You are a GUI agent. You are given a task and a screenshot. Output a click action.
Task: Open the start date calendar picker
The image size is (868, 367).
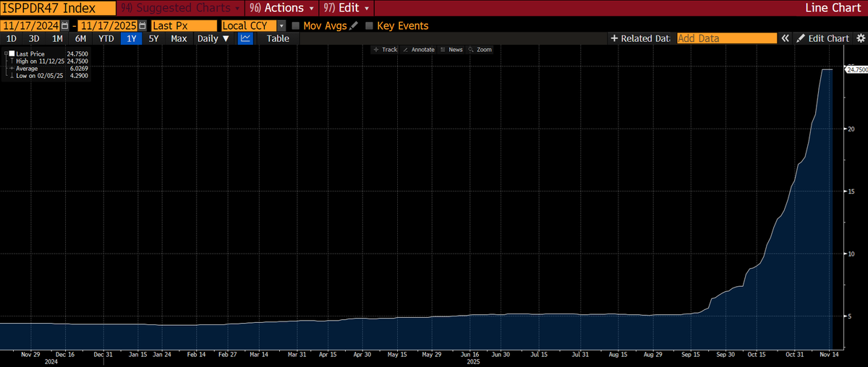pyautogui.click(x=65, y=25)
